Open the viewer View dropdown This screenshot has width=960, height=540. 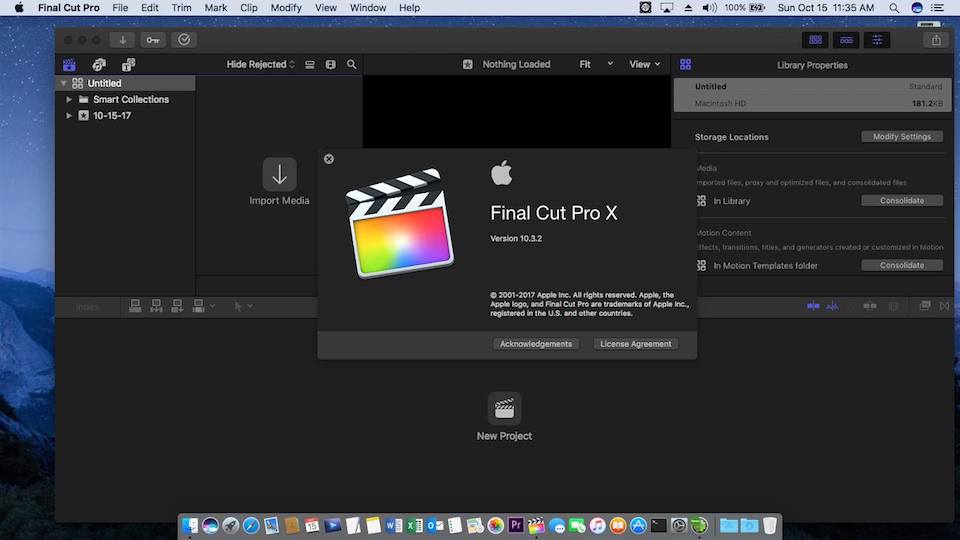[644, 65]
